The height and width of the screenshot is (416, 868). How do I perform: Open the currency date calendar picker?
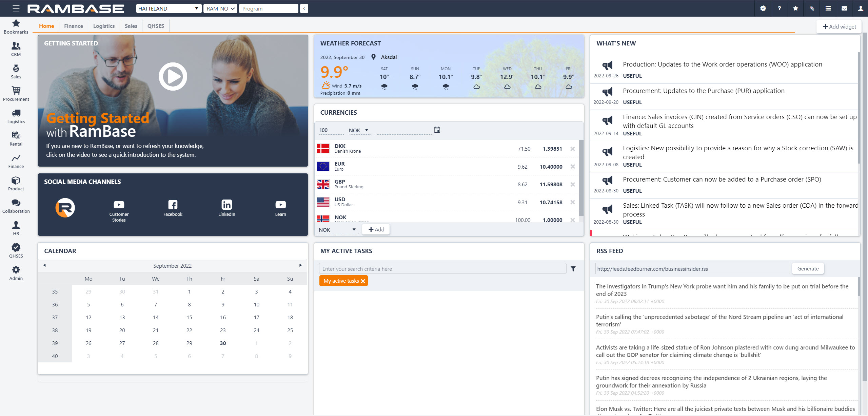click(437, 130)
